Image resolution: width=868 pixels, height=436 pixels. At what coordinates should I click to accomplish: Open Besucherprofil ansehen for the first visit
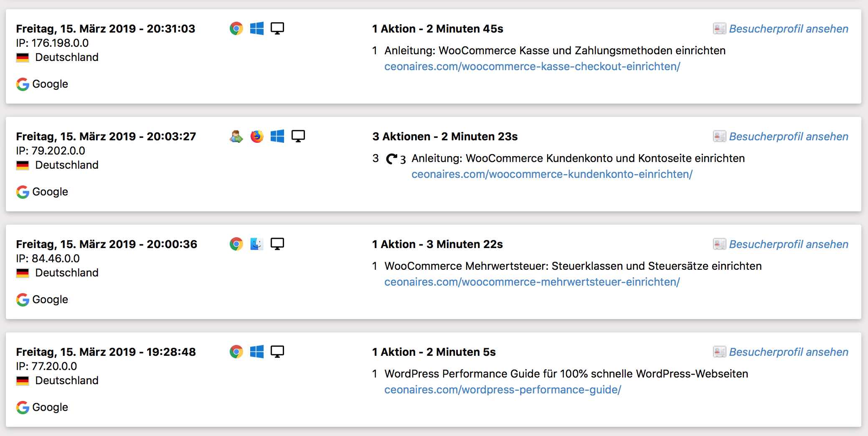(x=789, y=28)
